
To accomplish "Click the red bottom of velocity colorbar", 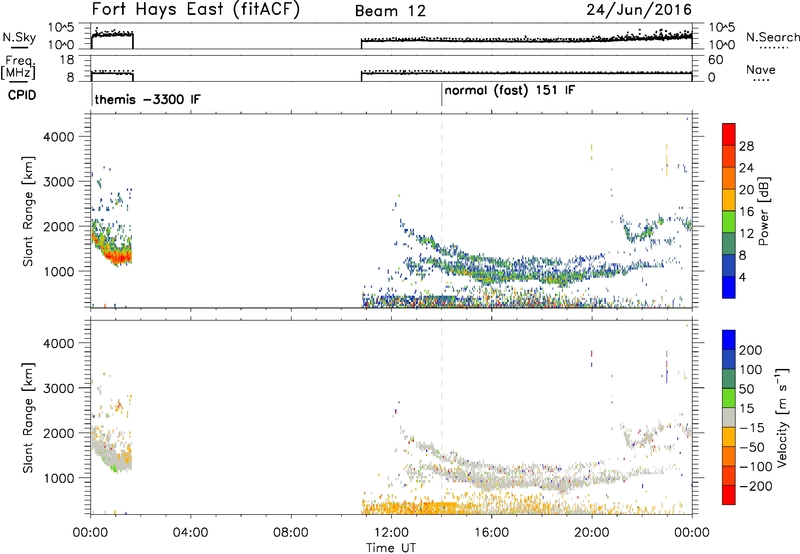I will point(729,495).
